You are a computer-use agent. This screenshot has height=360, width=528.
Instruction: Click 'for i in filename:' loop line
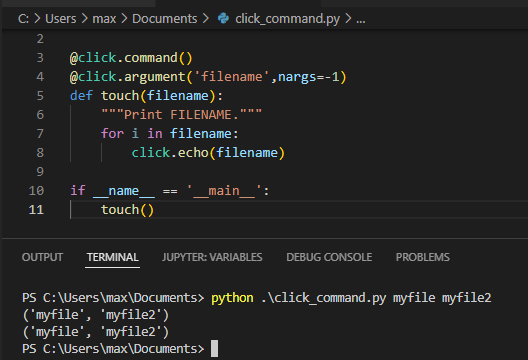[x=170, y=134]
